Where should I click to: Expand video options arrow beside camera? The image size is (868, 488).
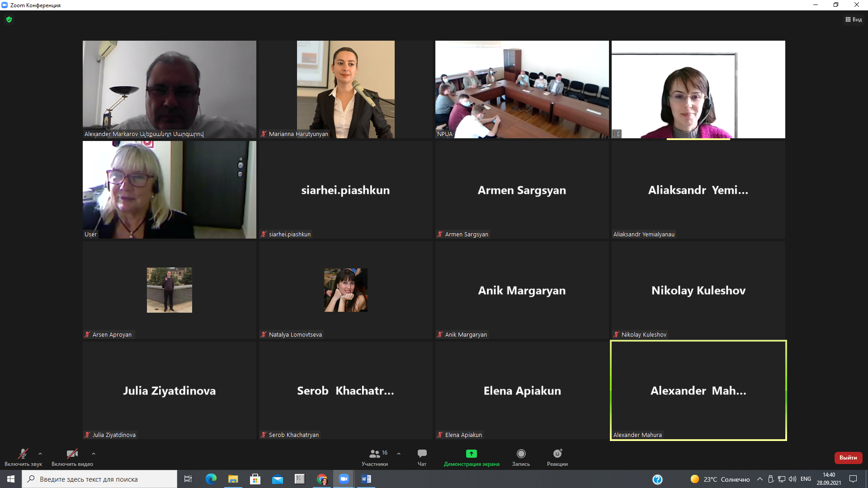pos(93,454)
